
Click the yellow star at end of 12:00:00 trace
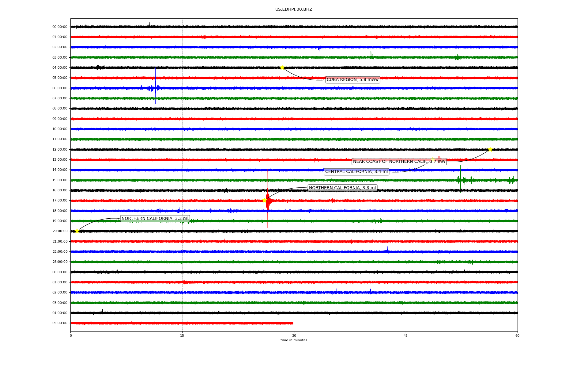click(490, 149)
